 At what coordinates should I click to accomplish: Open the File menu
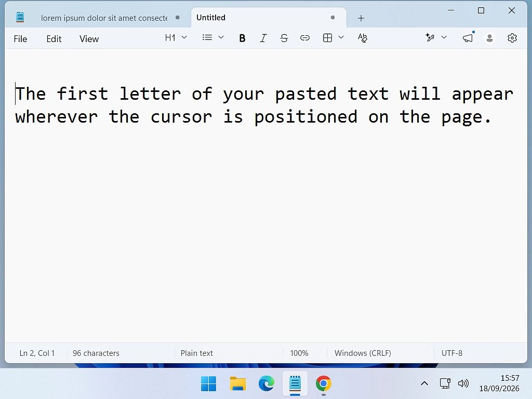tap(20, 38)
